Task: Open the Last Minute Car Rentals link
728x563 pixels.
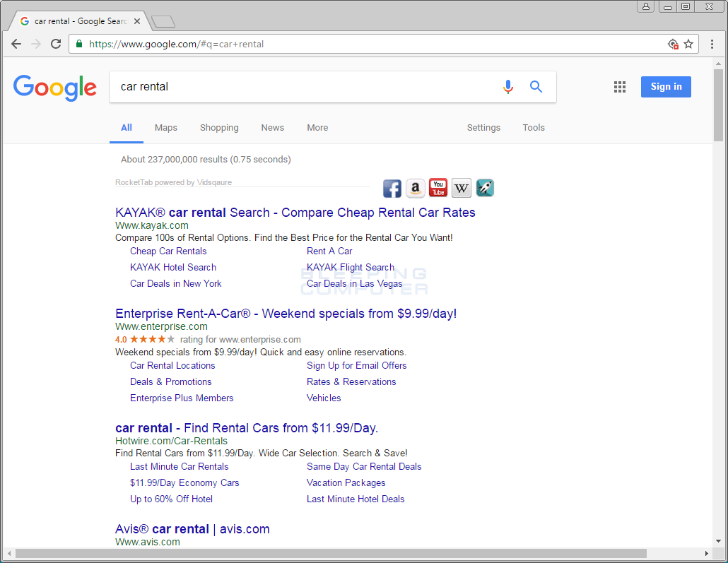Action: click(x=180, y=467)
